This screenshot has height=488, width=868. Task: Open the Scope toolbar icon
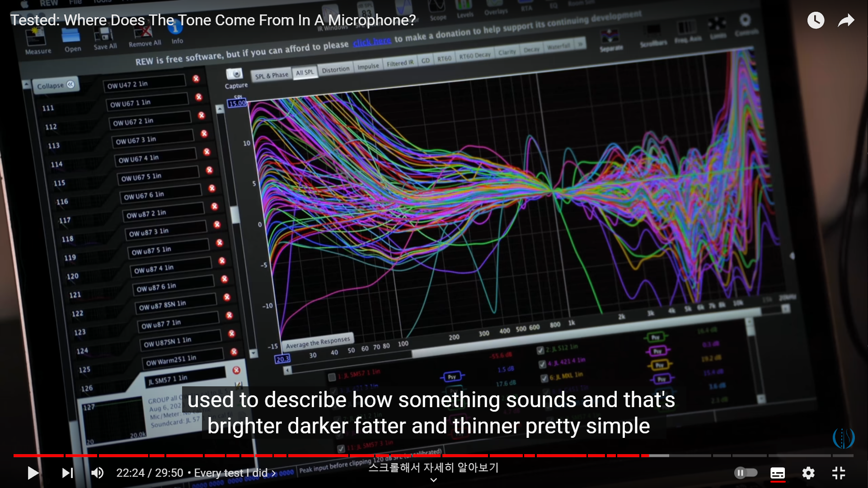pyautogui.click(x=437, y=10)
